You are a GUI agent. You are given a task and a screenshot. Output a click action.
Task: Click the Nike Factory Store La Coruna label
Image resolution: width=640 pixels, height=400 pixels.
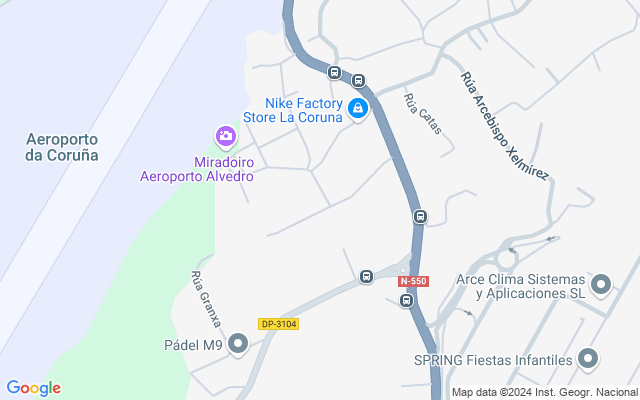(293, 110)
